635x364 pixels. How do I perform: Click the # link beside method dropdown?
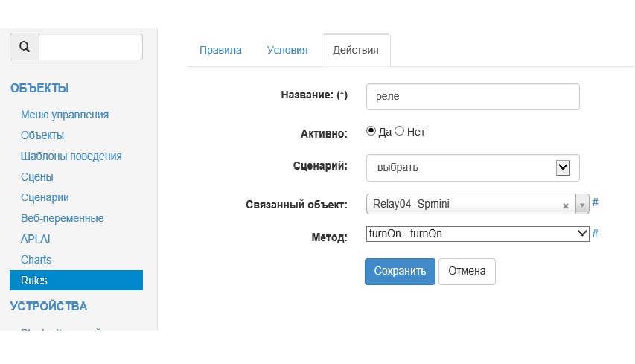pyautogui.click(x=596, y=234)
